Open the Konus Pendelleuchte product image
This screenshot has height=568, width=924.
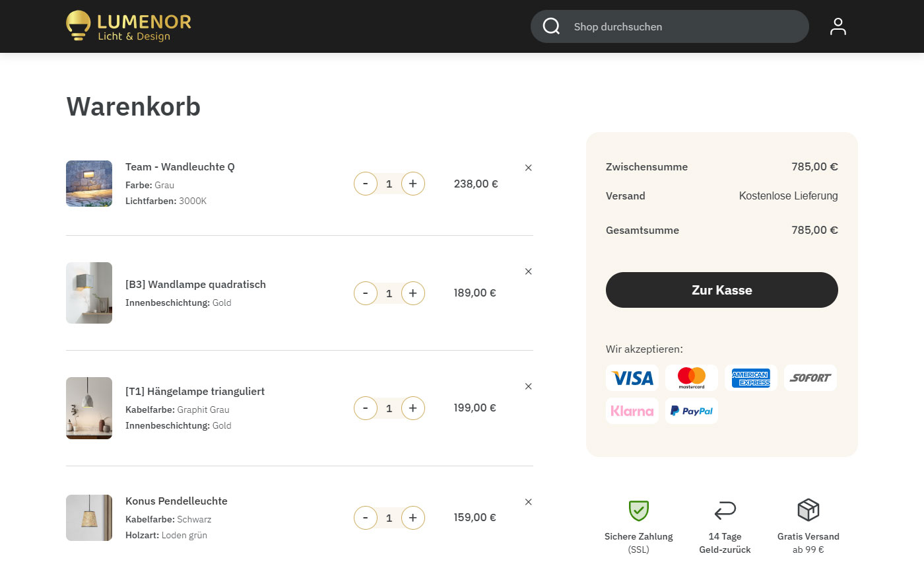[89, 518]
